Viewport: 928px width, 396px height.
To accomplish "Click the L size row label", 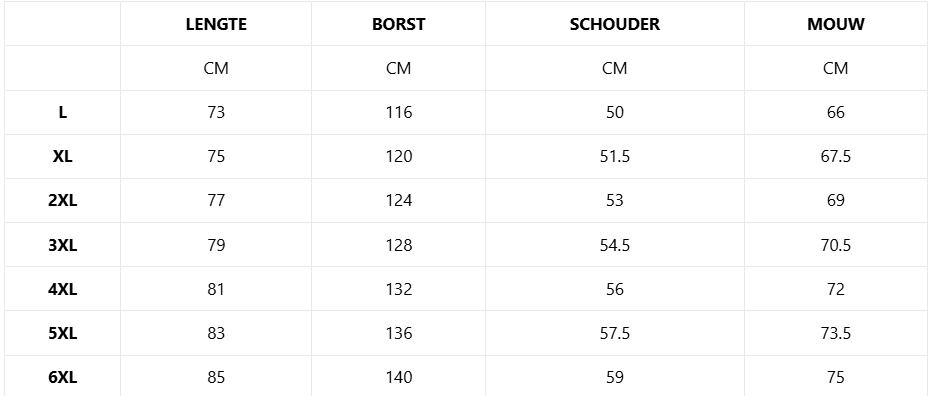I will point(63,112).
